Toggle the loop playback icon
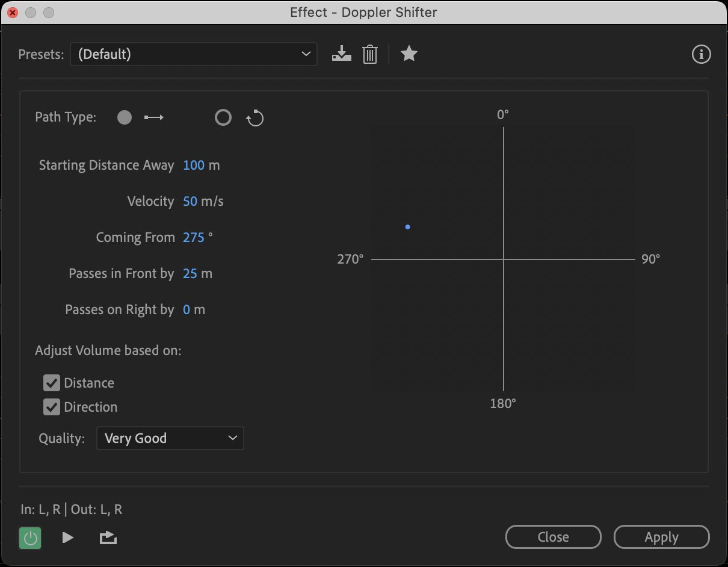Screen dimensions: 728x567 coord(108,538)
